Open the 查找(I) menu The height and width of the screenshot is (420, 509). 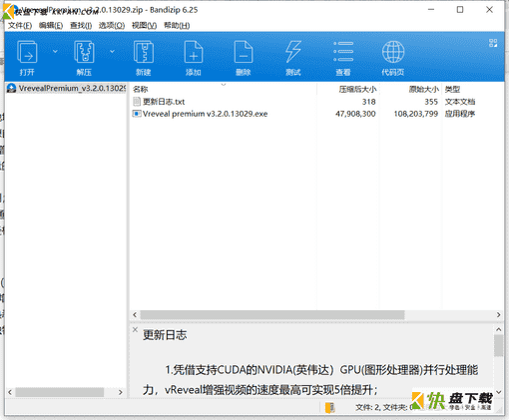81,25
